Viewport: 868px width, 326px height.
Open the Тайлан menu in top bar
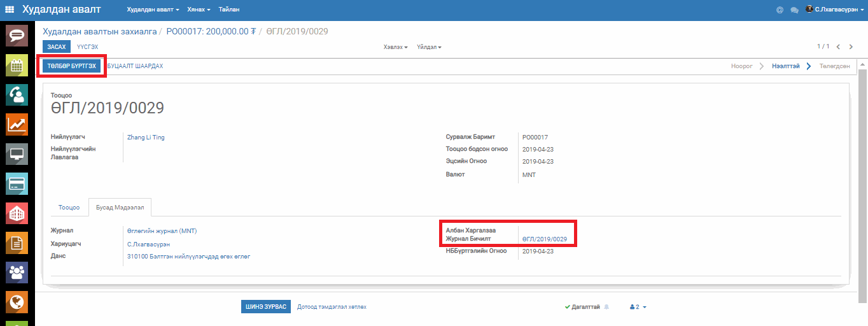(x=229, y=10)
